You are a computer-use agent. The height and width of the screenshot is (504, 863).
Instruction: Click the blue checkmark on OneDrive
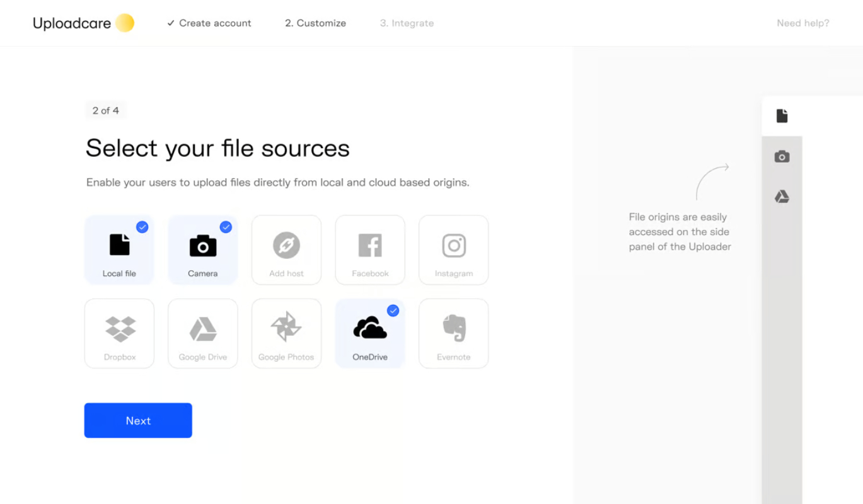pyautogui.click(x=393, y=310)
